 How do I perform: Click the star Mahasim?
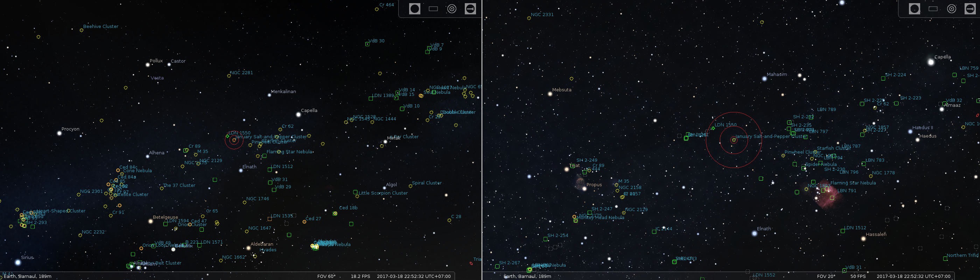(764, 79)
